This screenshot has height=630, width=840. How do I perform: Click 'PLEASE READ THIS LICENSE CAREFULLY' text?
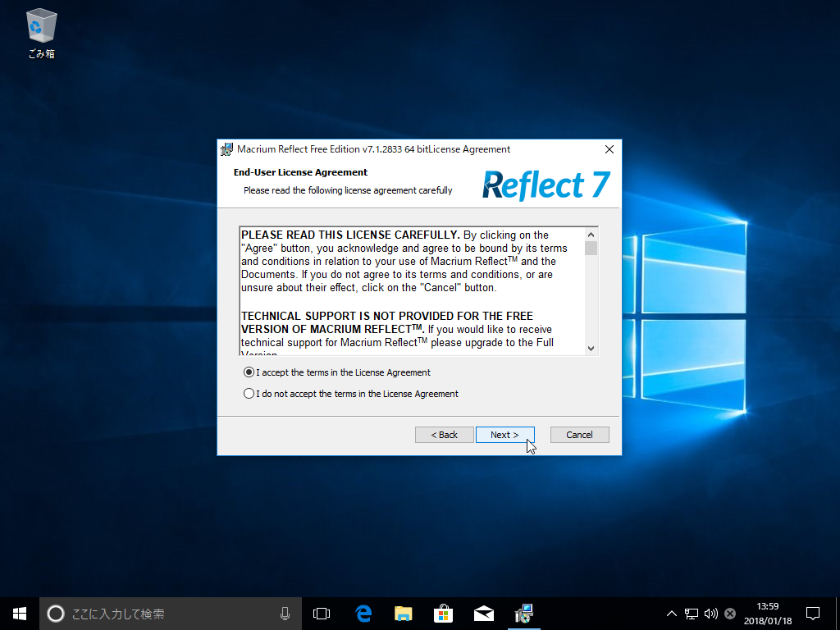350,235
